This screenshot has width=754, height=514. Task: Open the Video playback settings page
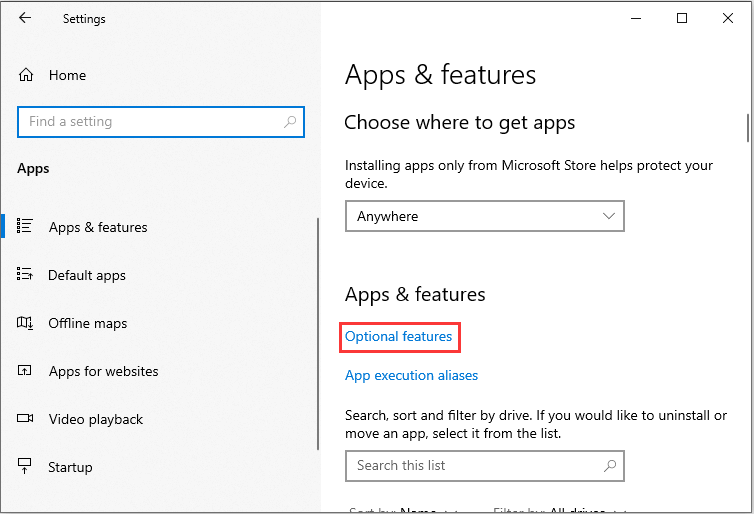[95, 419]
